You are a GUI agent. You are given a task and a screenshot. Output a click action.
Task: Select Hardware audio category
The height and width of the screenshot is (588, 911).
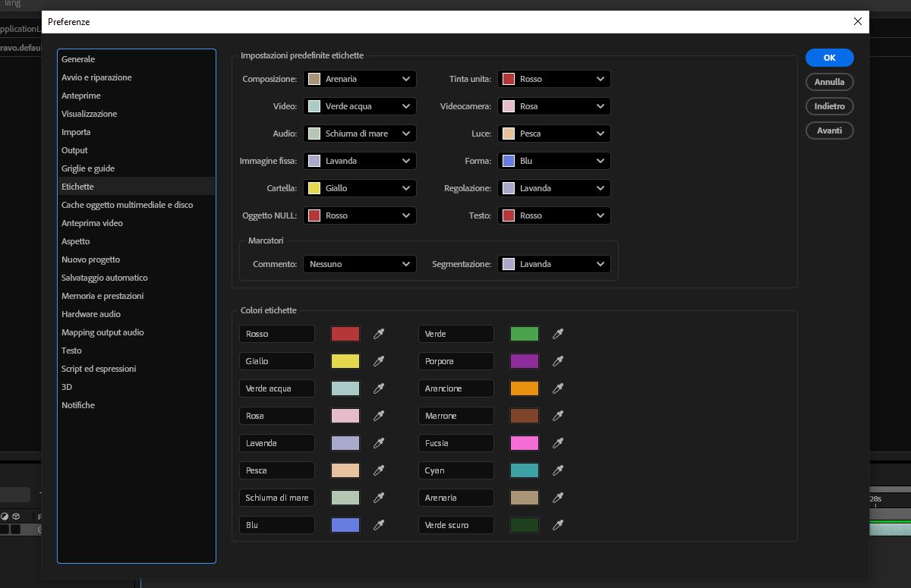[x=137, y=314]
